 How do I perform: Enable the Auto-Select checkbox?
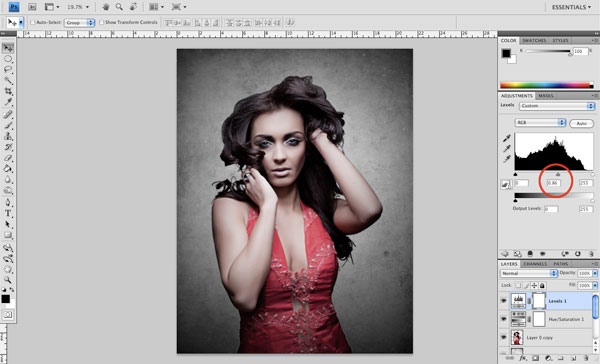tap(33, 23)
